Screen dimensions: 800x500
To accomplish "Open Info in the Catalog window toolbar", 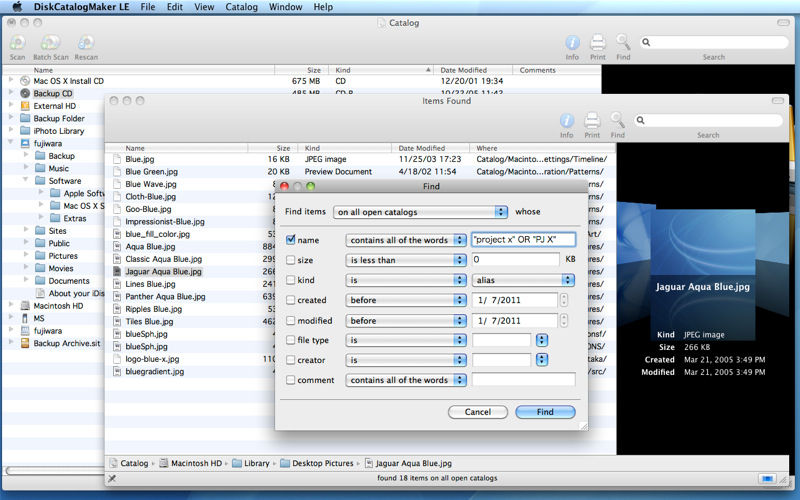I will 572,42.
